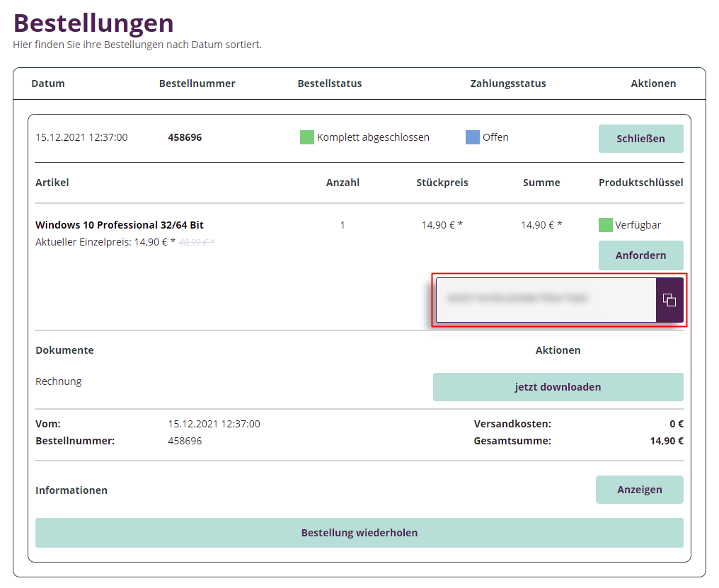719x588 pixels.
Task: Click the Aktionen heading above download button
Action: pyautogui.click(x=558, y=350)
